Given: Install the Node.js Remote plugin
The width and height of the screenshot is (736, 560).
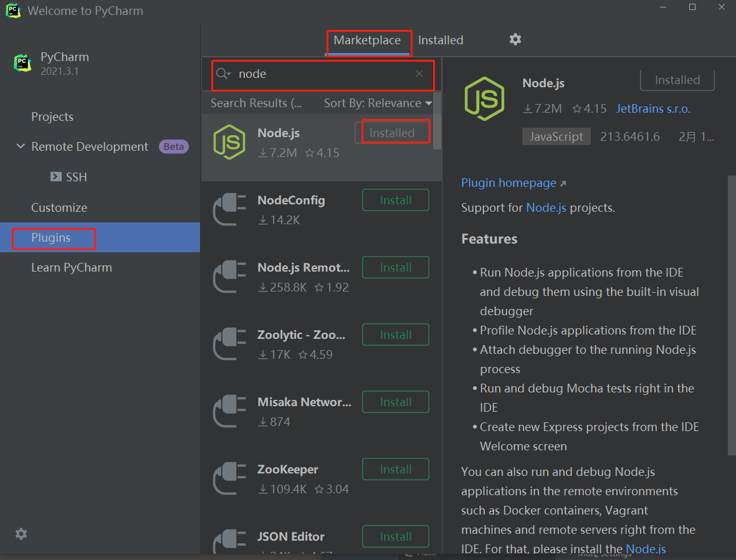Looking at the screenshot, I should coord(396,267).
